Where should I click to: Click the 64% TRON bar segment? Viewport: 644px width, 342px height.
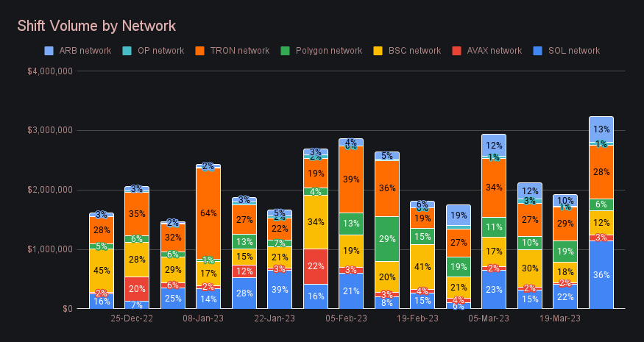pos(208,213)
